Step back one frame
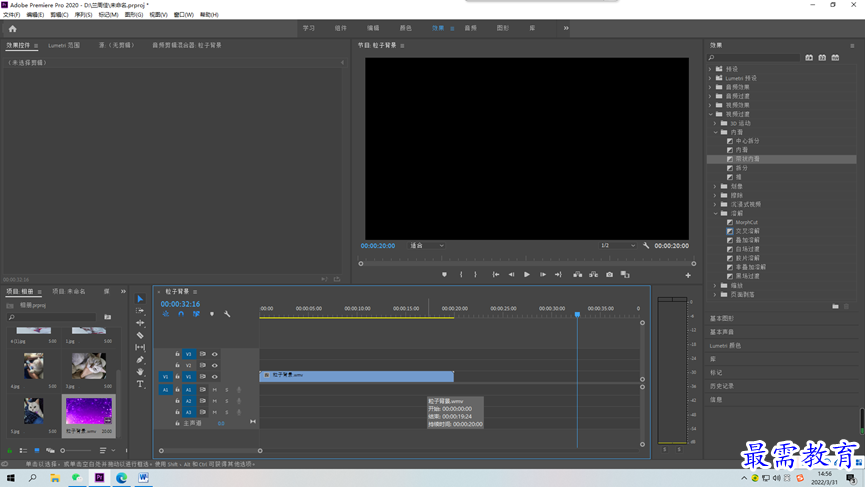The image size is (865, 487). (x=511, y=275)
